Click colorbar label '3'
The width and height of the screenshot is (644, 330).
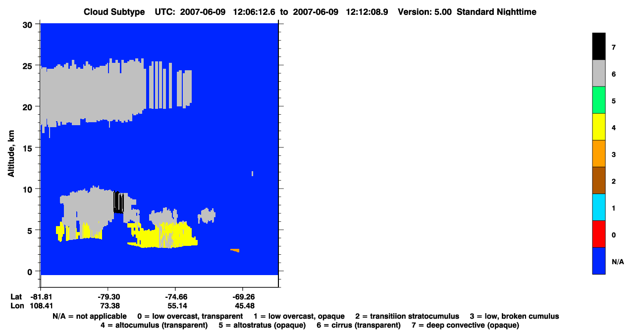pyautogui.click(x=614, y=154)
